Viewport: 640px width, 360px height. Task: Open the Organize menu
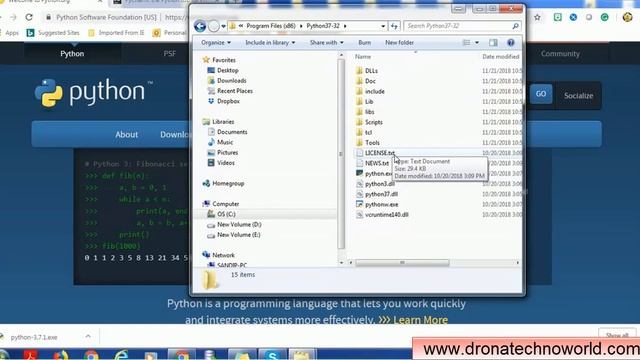pyautogui.click(x=216, y=42)
